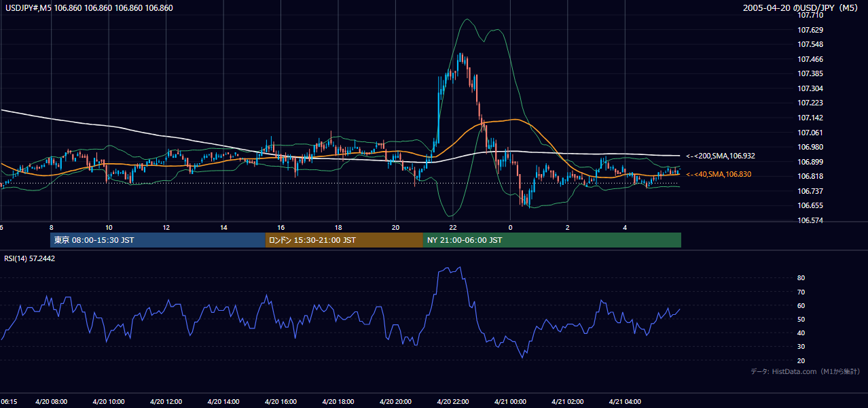Click the 4/21 02:00 time axis label

(568, 402)
